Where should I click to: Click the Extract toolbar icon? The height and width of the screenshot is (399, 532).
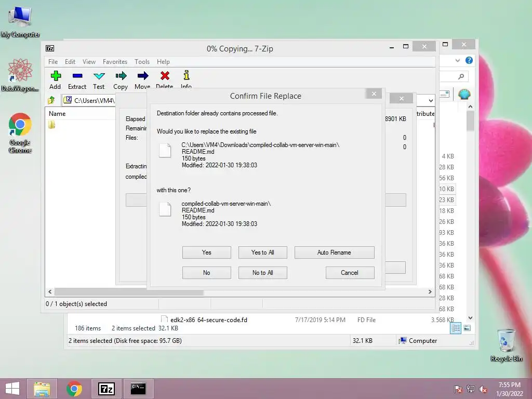click(77, 80)
